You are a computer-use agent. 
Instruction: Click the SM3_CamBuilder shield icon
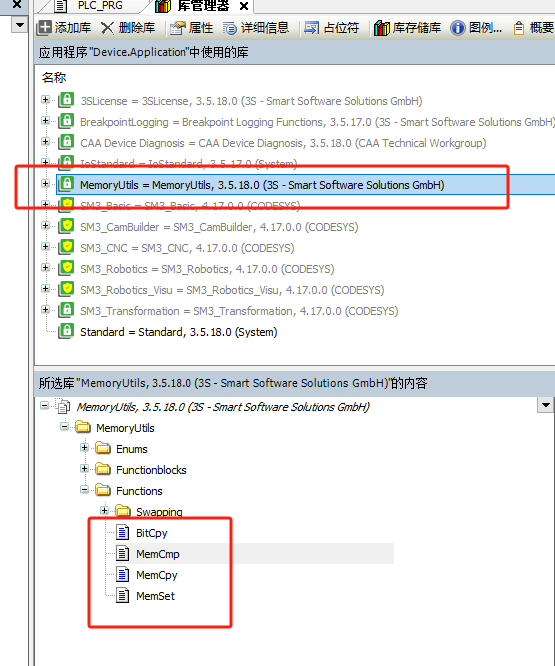(x=66, y=226)
